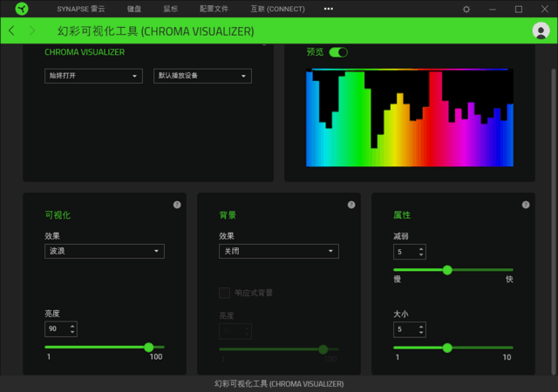558x392 pixels.
Task: Show help for 背景 panel
Action: click(x=351, y=205)
